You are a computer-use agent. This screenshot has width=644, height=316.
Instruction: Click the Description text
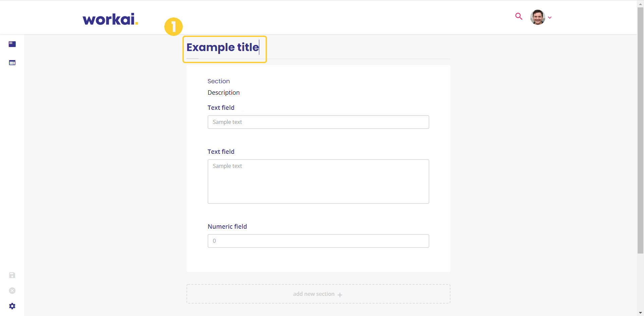pyautogui.click(x=224, y=93)
